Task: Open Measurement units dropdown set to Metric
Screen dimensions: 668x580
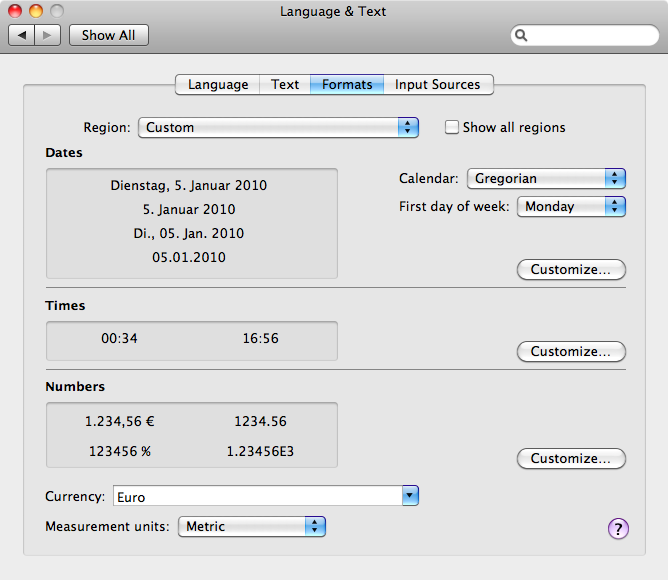Action: 252,527
